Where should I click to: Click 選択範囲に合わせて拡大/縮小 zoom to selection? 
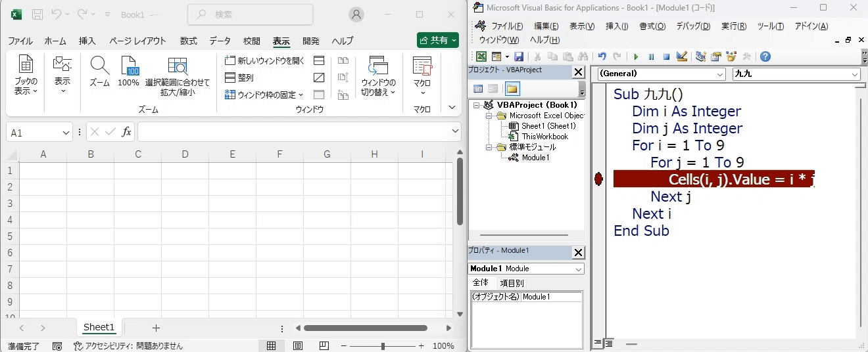(x=178, y=76)
